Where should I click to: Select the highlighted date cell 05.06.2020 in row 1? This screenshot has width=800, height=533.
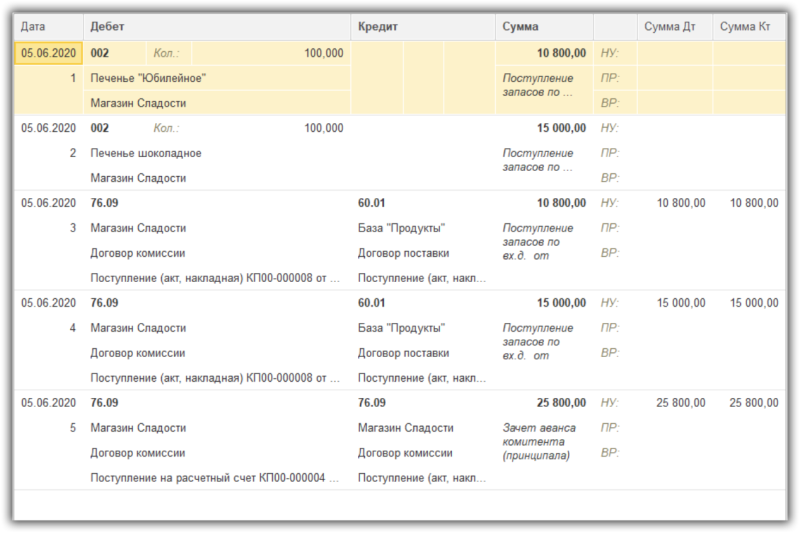(x=48, y=53)
